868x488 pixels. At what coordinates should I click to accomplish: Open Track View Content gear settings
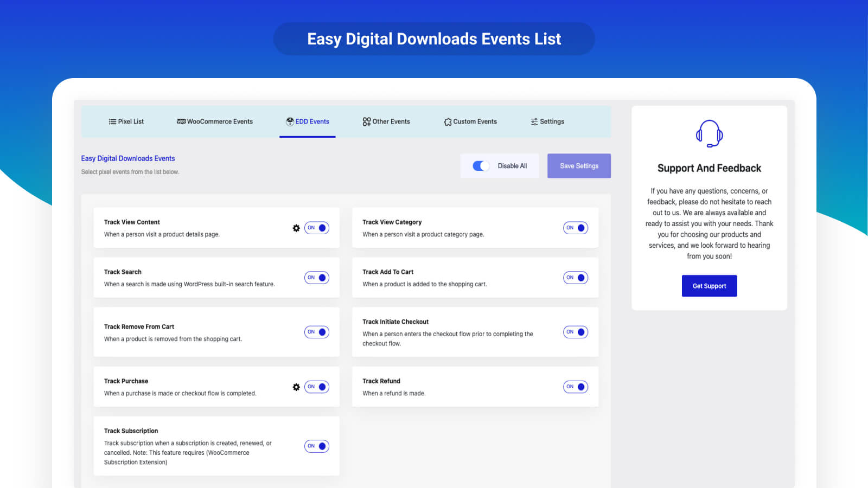tap(296, 228)
